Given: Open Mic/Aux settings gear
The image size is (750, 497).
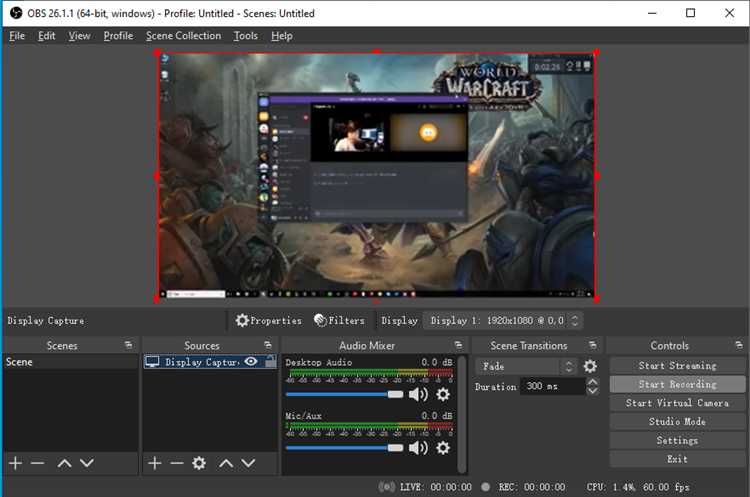Looking at the screenshot, I should point(443,448).
